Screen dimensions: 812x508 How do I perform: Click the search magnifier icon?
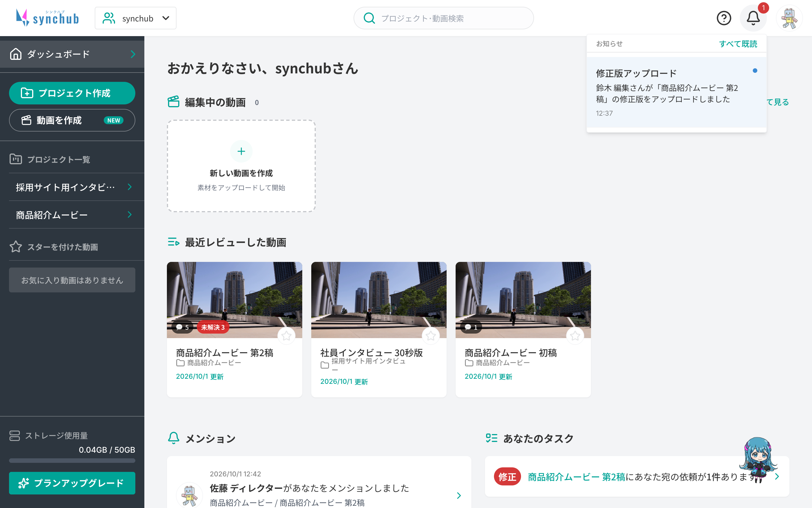[x=369, y=18]
